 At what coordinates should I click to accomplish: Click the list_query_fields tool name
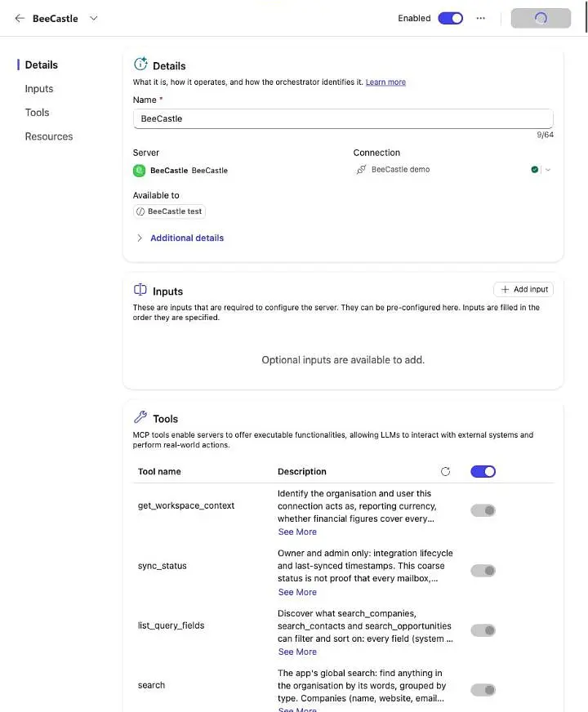point(171,625)
